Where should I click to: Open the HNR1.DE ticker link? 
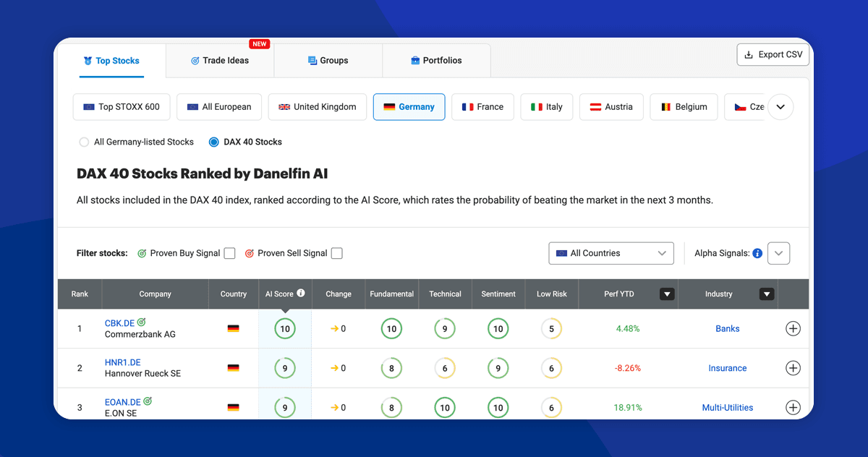click(x=123, y=362)
